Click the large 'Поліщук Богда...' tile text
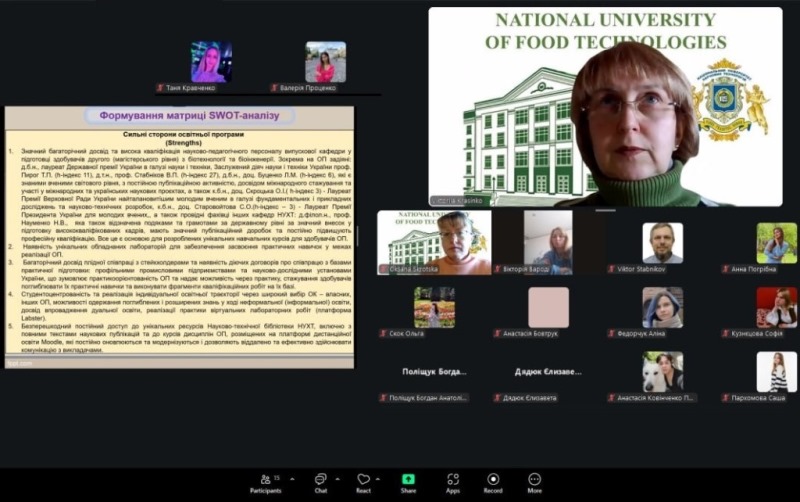 [434, 371]
